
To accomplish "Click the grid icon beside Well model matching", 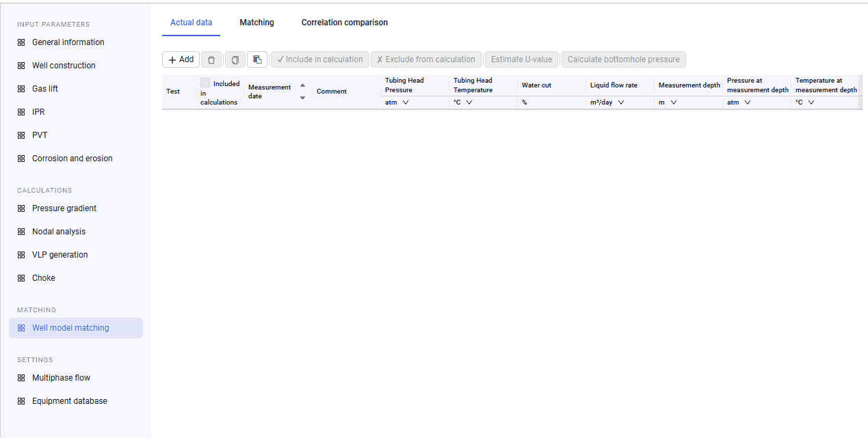I will point(21,328).
